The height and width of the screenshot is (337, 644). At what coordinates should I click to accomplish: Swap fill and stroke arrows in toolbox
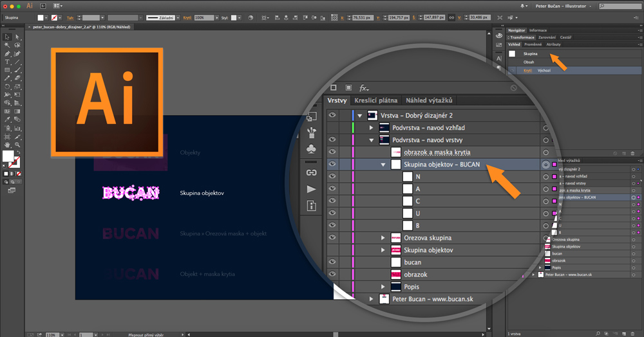(x=19, y=152)
